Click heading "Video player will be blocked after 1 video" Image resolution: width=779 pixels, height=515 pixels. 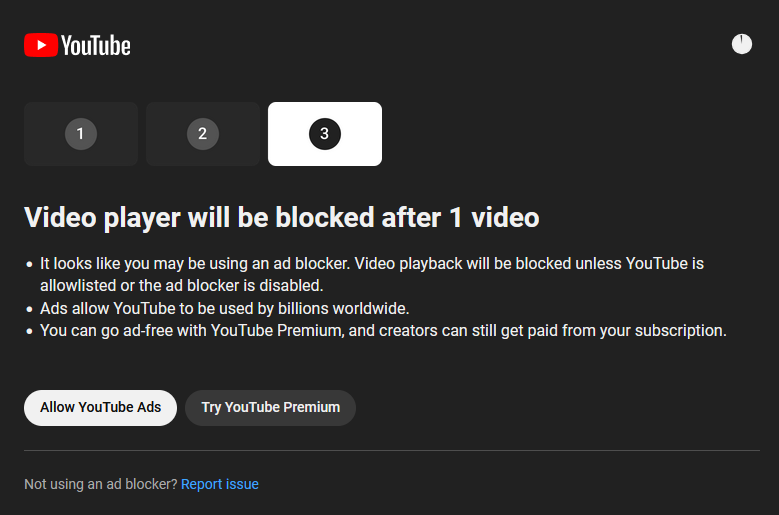282,218
